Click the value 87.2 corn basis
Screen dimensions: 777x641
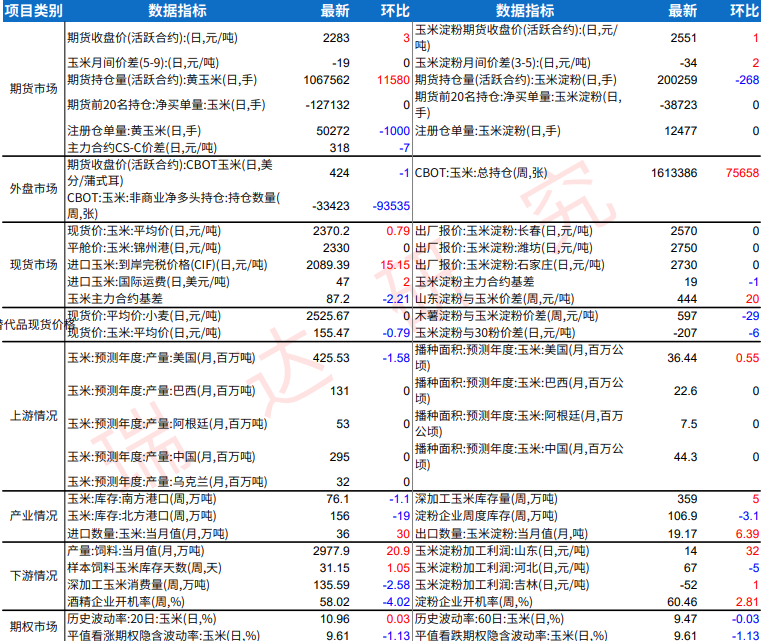(338, 299)
